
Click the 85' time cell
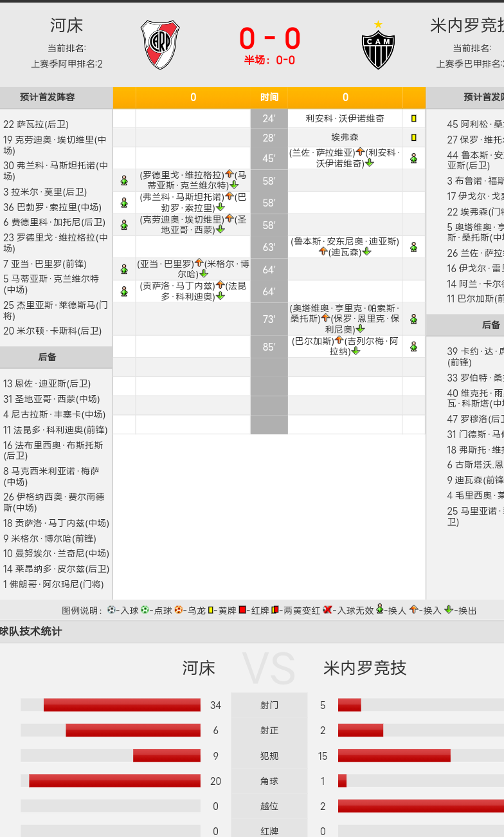pos(269,347)
